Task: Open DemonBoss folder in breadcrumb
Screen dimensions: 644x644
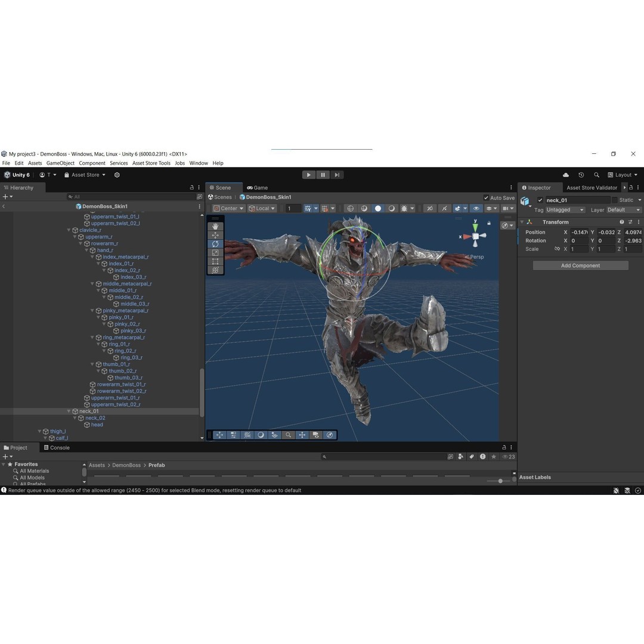Action: tap(126, 465)
